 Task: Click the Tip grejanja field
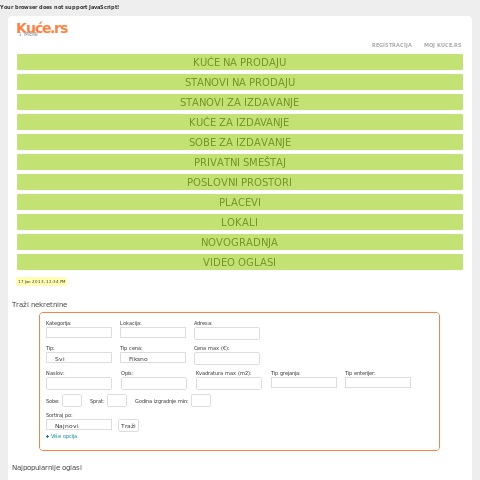pyautogui.click(x=304, y=382)
